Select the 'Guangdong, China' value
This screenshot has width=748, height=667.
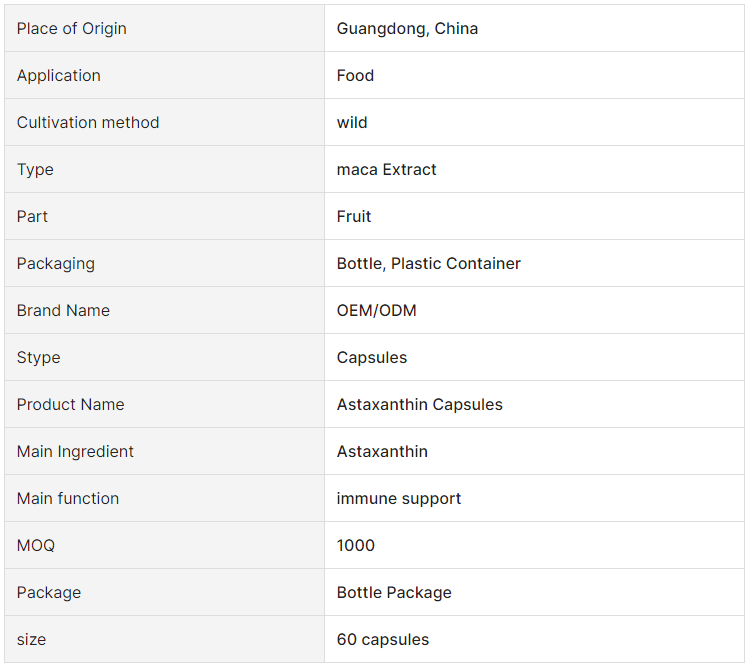point(407,29)
